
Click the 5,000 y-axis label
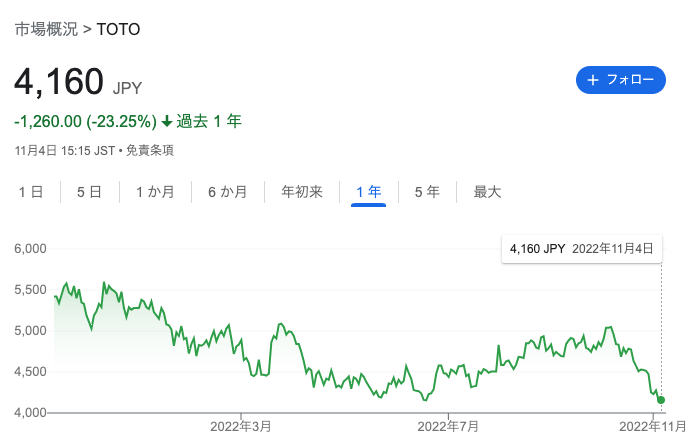click(x=30, y=331)
